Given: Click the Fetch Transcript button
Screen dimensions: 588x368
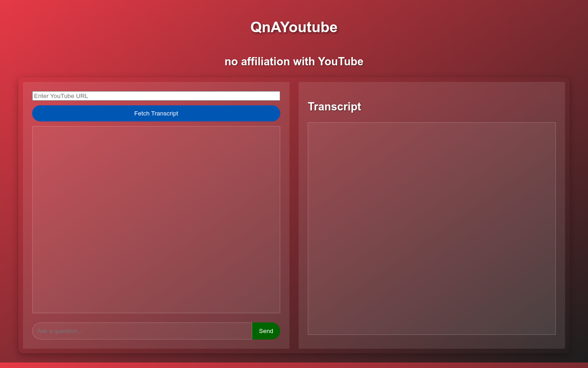Looking at the screenshot, I should tap(156, 113).
